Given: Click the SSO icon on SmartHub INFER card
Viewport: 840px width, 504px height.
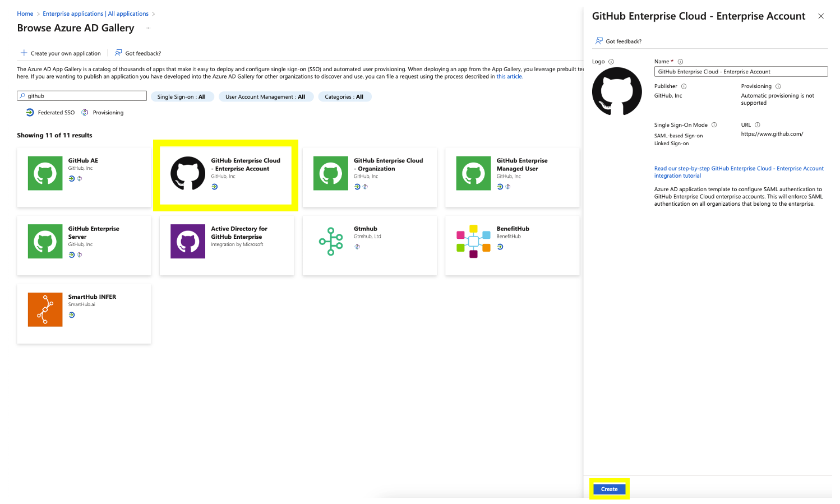Looking at the screenshot, I should pyautogui.click(x=72, y=315).
